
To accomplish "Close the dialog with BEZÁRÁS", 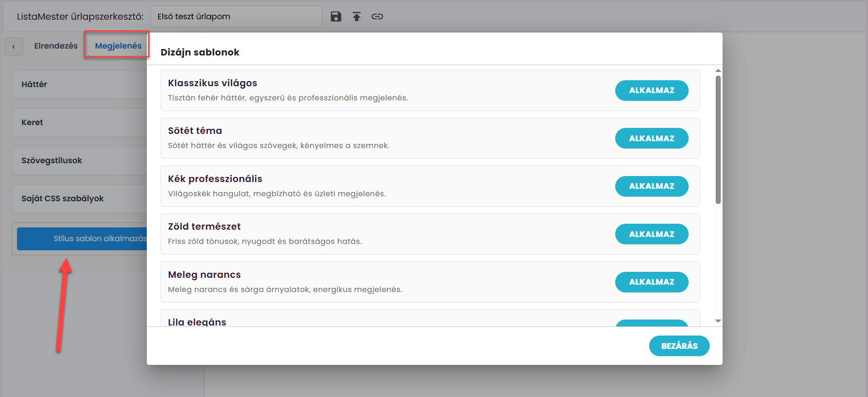I will (x=679, y=346).
